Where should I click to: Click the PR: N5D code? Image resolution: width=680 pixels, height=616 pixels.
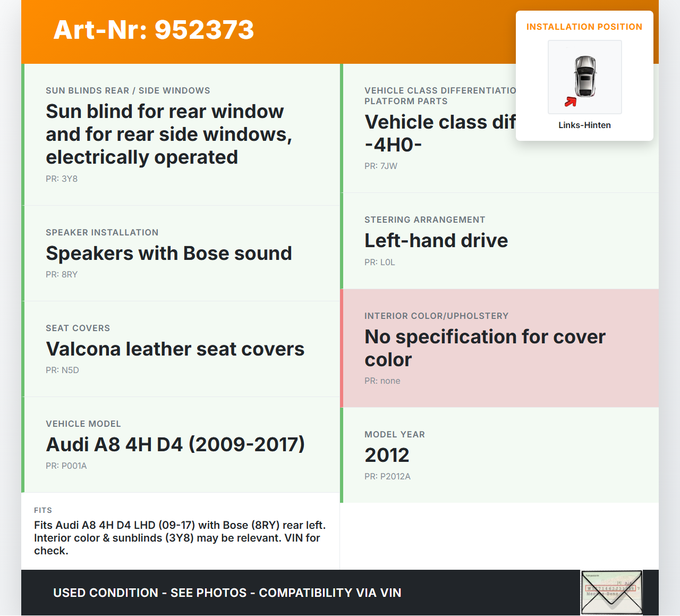(62, 370)
